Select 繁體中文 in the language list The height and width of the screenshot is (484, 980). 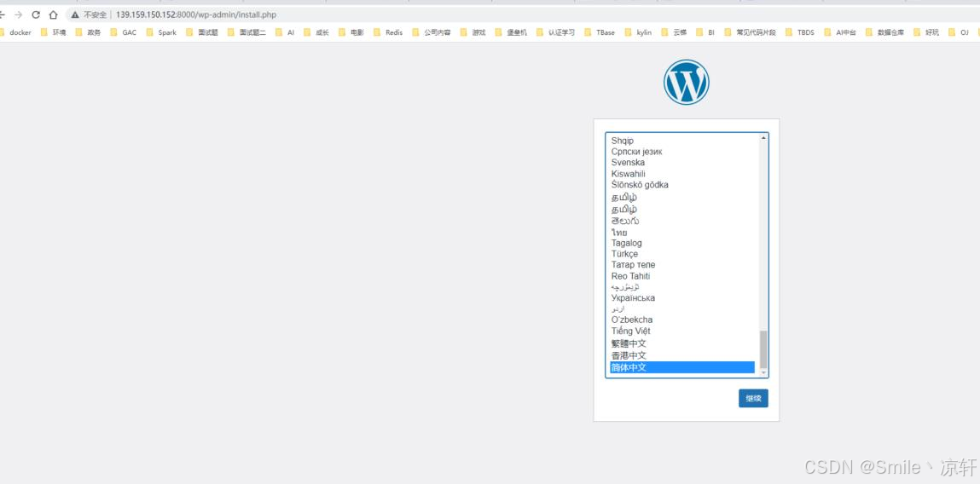(x=682, y=343)
